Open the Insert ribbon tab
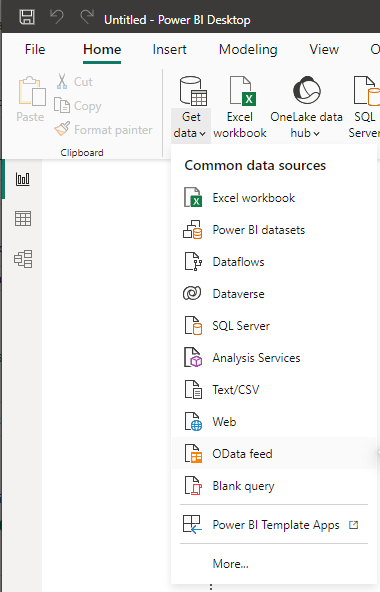The width and height of the screenshot is (380, 592). click(169, 49)
